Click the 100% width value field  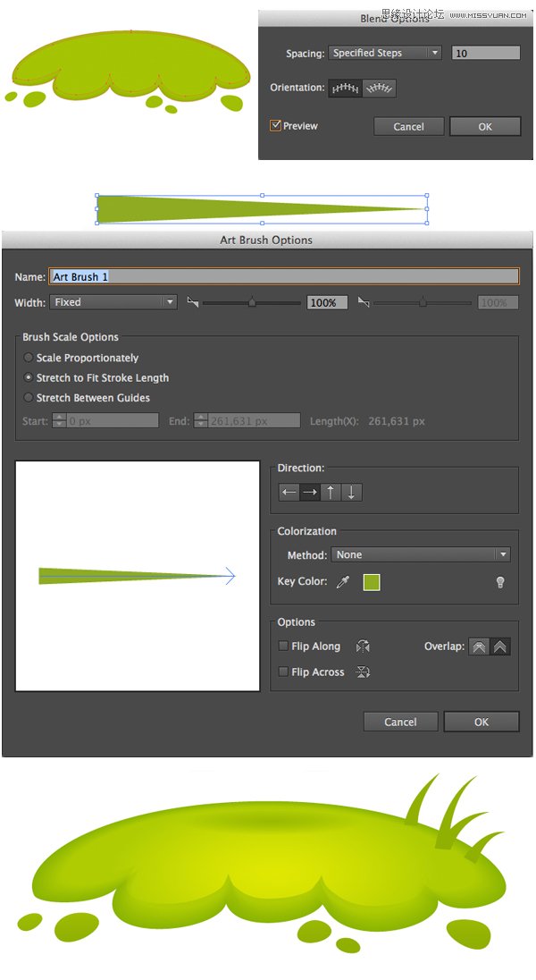(x=327, y=302)
